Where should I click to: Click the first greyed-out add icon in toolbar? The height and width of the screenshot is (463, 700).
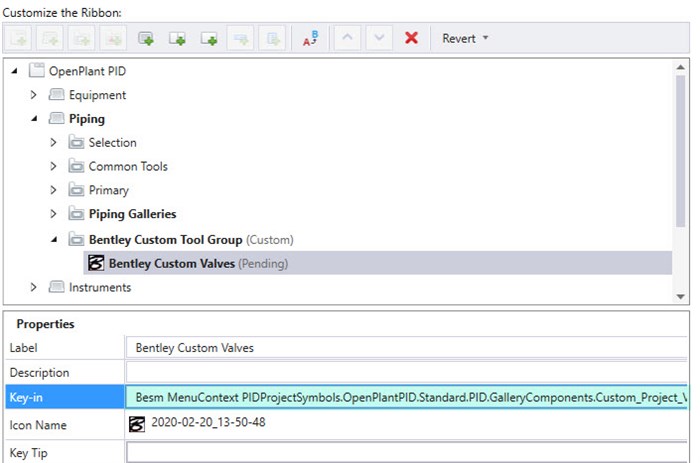pyautogui.click(x=18, y=39)
